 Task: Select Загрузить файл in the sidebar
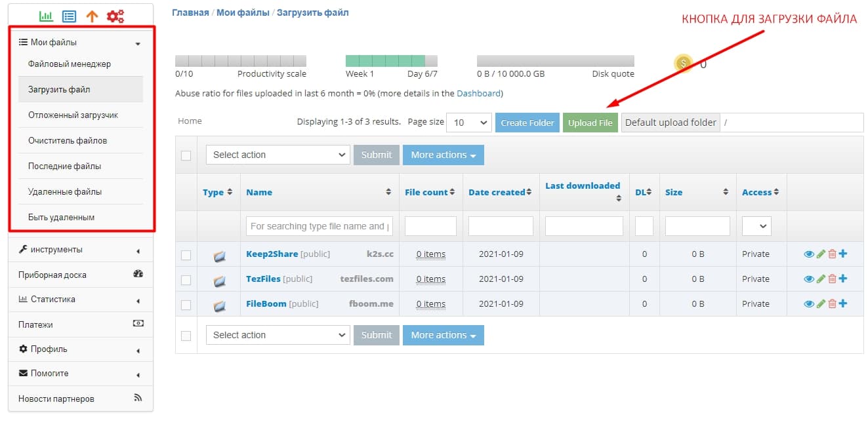tap(81, 89)
